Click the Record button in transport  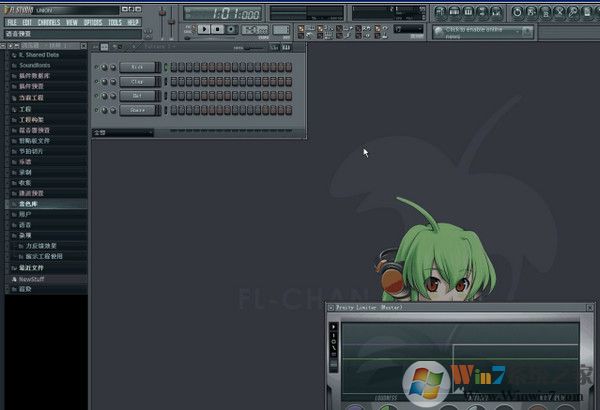tap(231, 29)
